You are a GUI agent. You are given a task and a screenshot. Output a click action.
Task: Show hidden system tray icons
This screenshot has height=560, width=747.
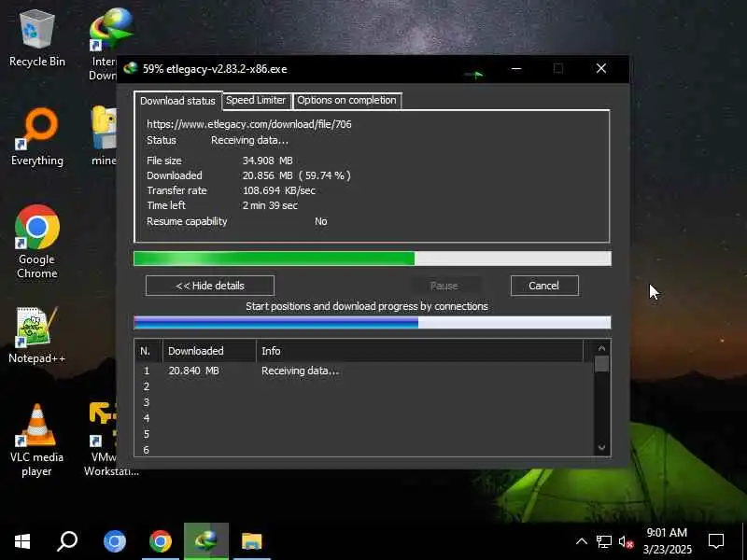click(581, 541)
